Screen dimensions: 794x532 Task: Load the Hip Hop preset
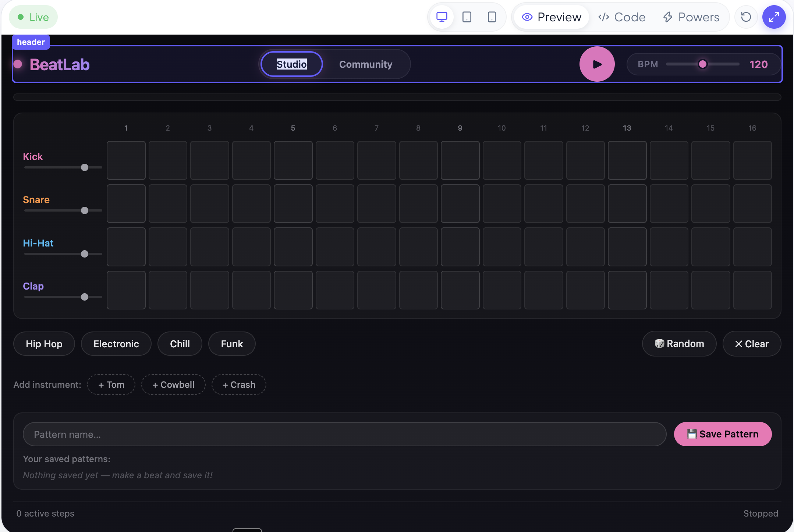point(44,344)
